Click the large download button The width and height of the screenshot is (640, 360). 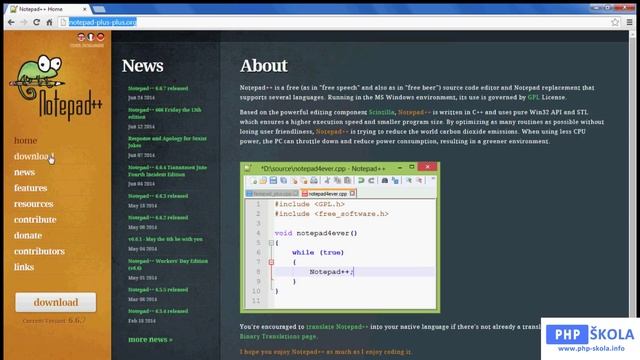(x=56, y=302)
